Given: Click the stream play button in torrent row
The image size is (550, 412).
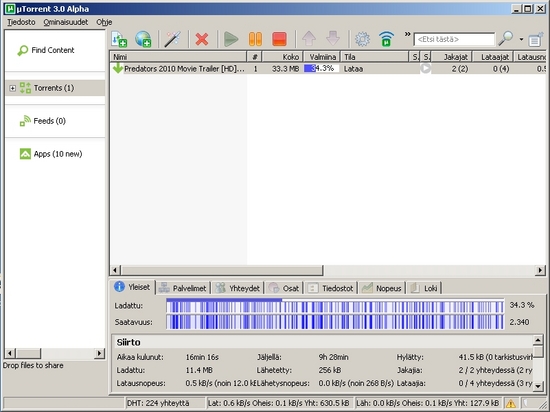Looking at the screenshot, I should coord(425,68).
